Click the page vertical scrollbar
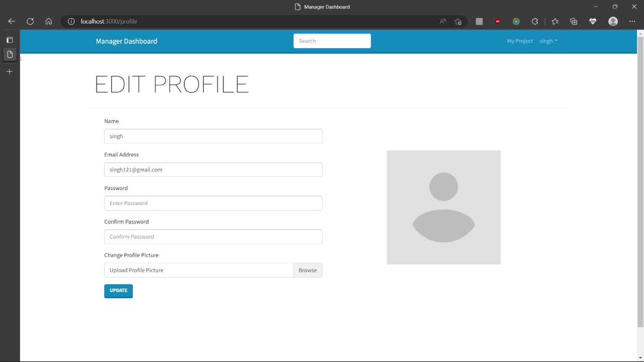Image resolution: width=644 pixels, height=362 pixels. pyautogui.click(x=640, y=182)
